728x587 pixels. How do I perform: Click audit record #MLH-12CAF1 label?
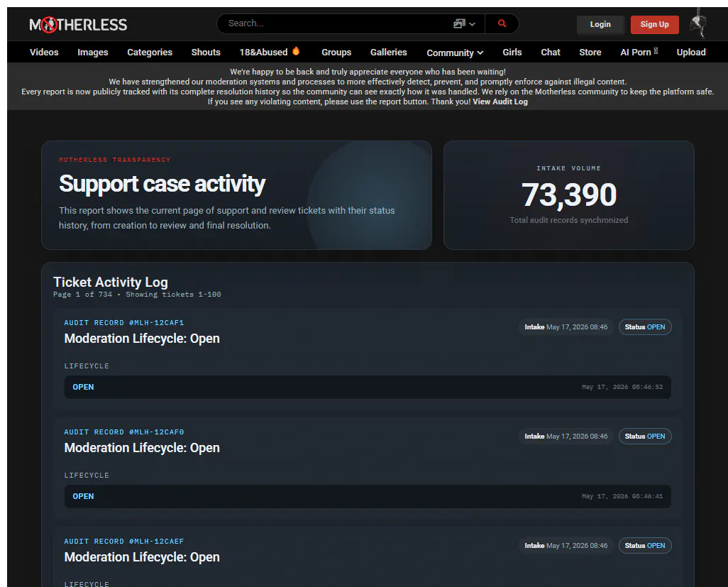(124, 322)
